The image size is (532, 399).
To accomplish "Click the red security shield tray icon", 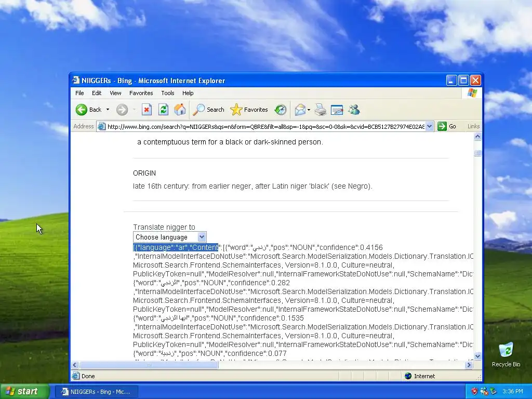I will (x=474, y=392).
